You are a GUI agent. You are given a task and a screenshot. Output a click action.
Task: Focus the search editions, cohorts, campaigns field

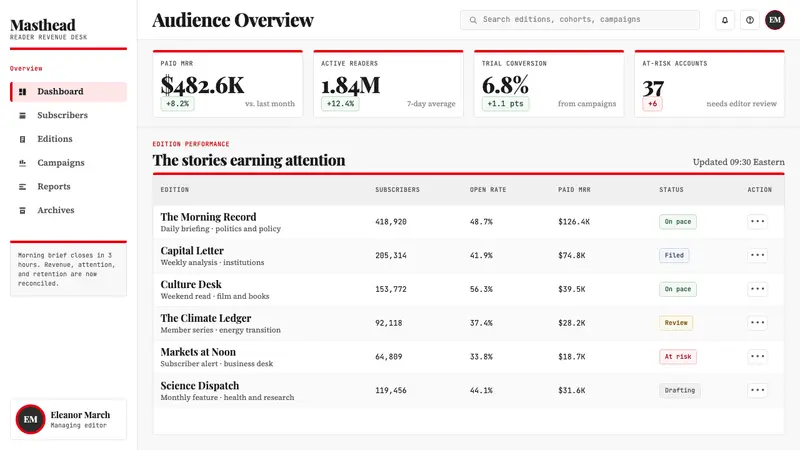(580, 20)
